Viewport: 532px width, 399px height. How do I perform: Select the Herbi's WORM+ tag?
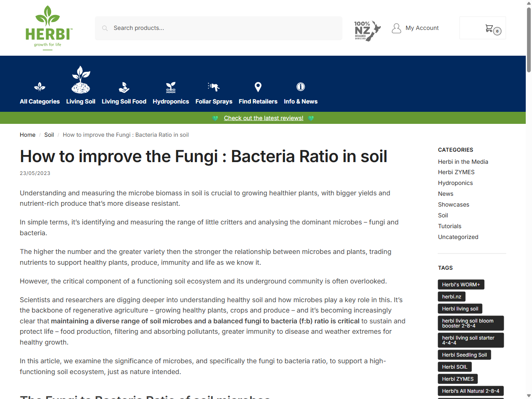(x=461, y=284)
